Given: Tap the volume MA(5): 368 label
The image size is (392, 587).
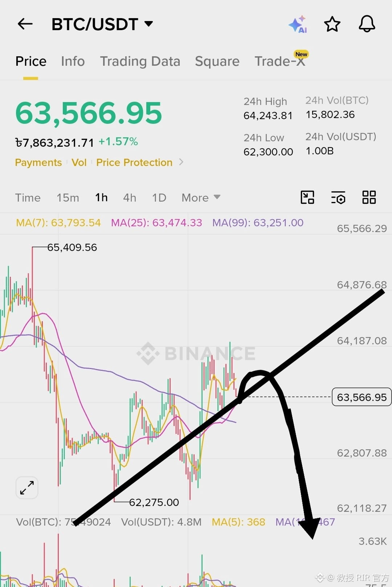Looking at the screenshot, I should click(238, 522).
